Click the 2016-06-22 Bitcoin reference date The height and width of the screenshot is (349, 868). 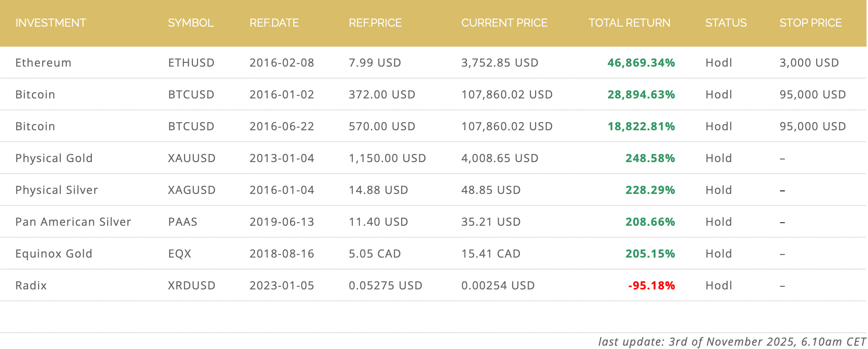(x=281, y=126)
